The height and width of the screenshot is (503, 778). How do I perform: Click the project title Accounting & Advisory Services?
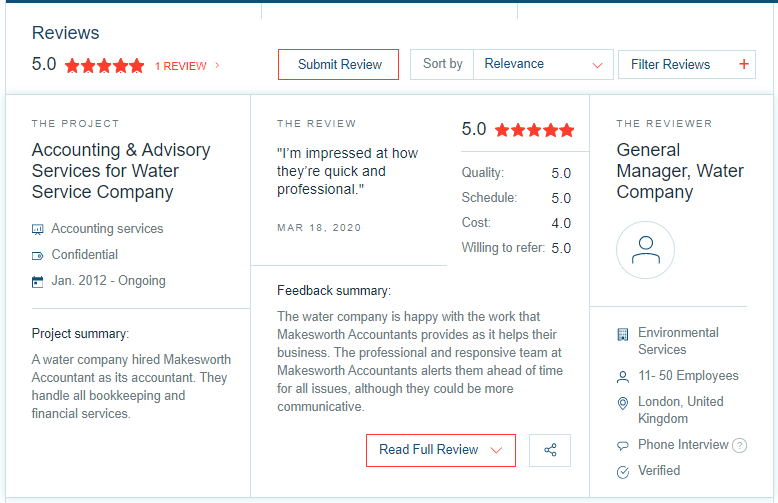point(121,171)
